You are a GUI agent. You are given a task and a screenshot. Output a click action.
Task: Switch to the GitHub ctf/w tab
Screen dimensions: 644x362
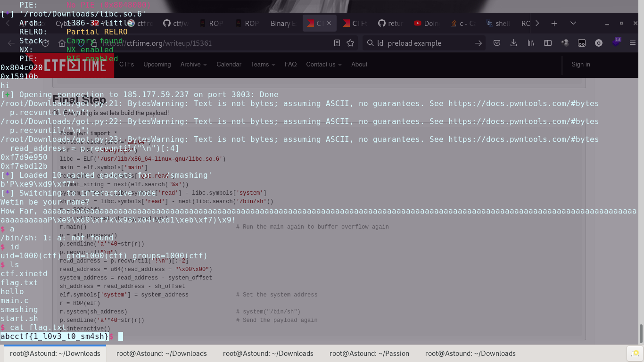(x=175, y=23)
